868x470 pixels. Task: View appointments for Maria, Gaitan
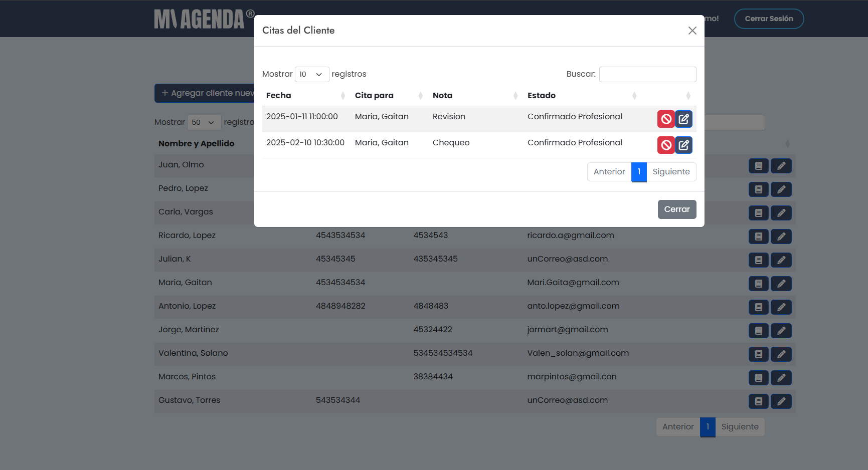click(758, 284)
